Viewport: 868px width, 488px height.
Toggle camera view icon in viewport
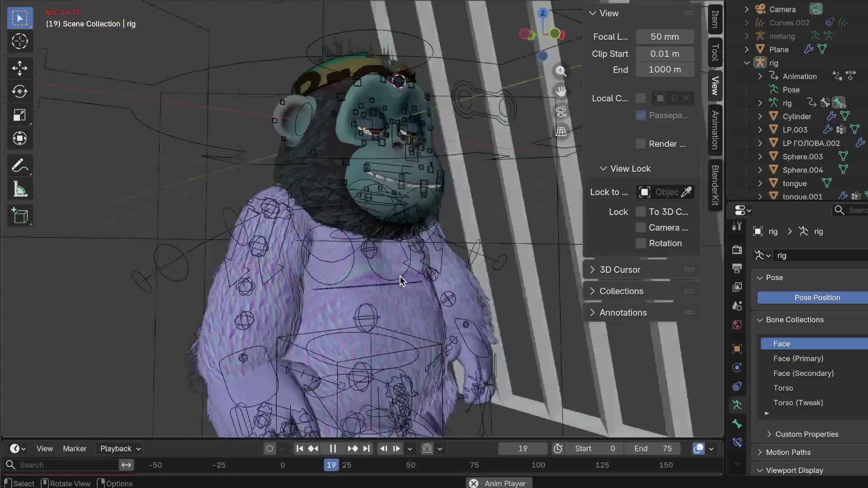561,112
